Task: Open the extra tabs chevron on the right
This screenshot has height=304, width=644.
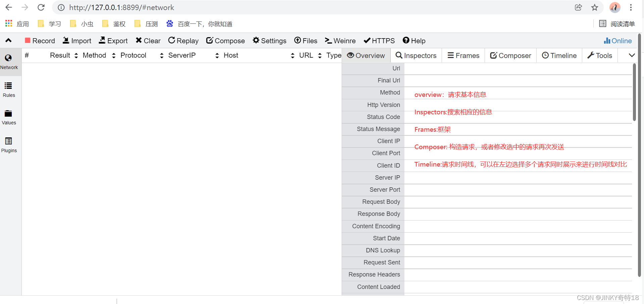Action: click(x=632, y=55)
